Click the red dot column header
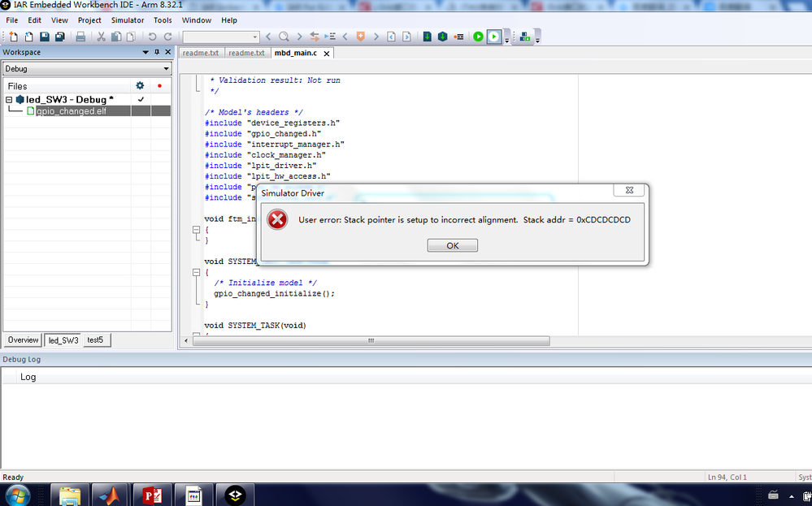Image resolution: width=812 pixels, height=506 pixels. click(159, 86)
